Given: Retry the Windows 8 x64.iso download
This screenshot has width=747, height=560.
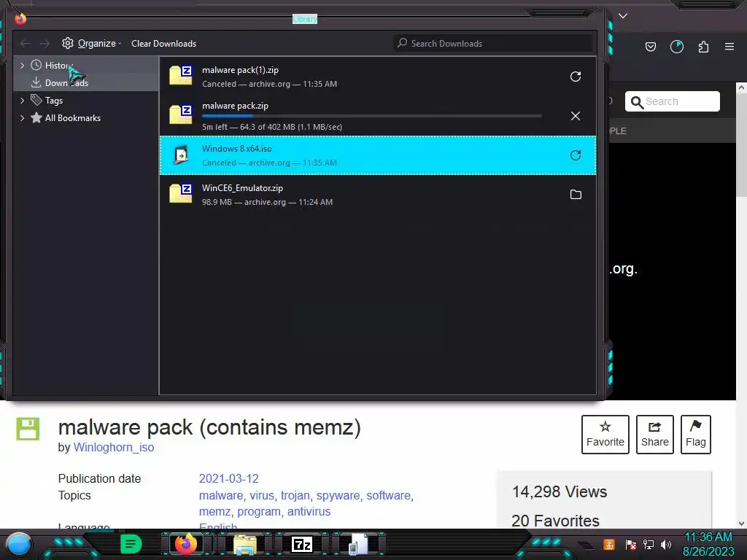Looking at the screenshot, I should 576,155.
